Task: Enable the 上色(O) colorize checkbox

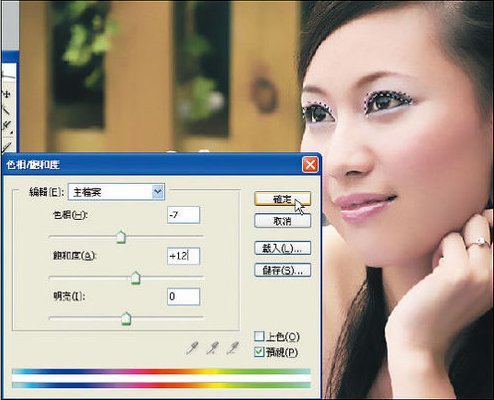Action: (x=259, y=336)
